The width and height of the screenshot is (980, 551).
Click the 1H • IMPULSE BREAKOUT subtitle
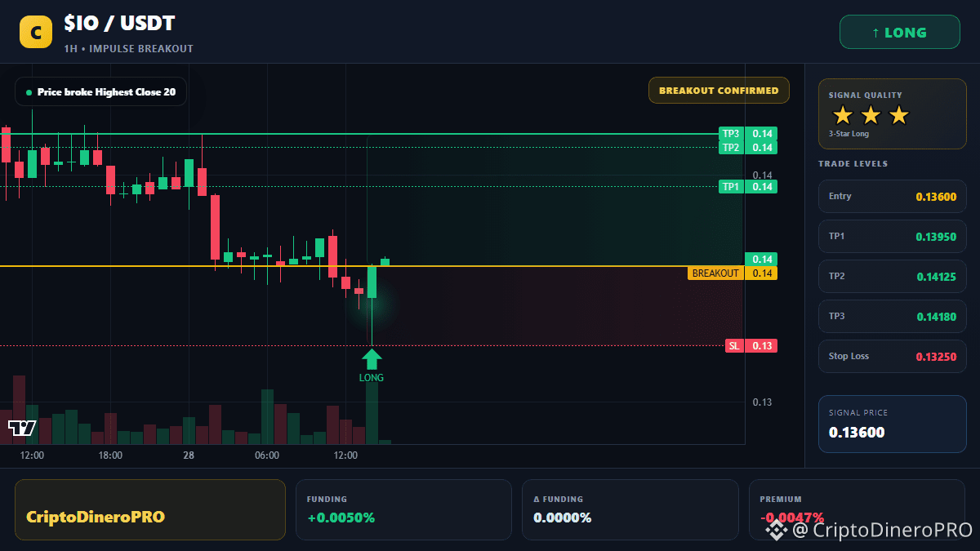[x=128, y=49]
